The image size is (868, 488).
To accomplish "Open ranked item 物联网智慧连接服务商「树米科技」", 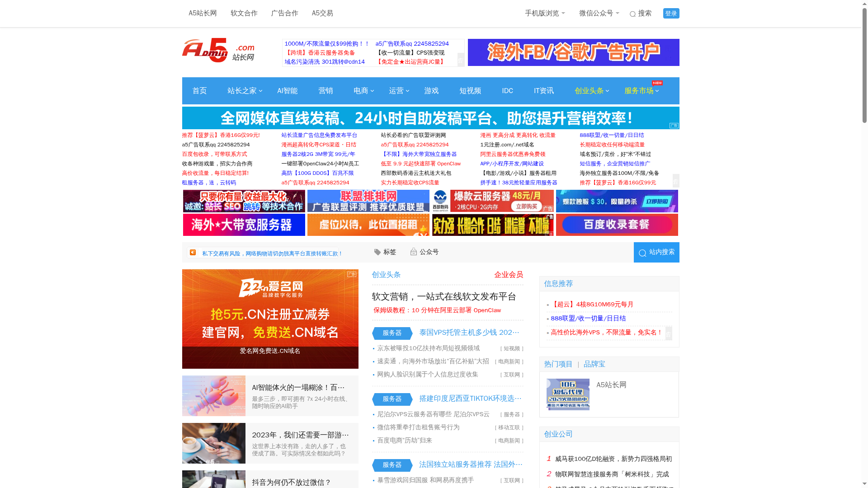I will tap(612, 474).
